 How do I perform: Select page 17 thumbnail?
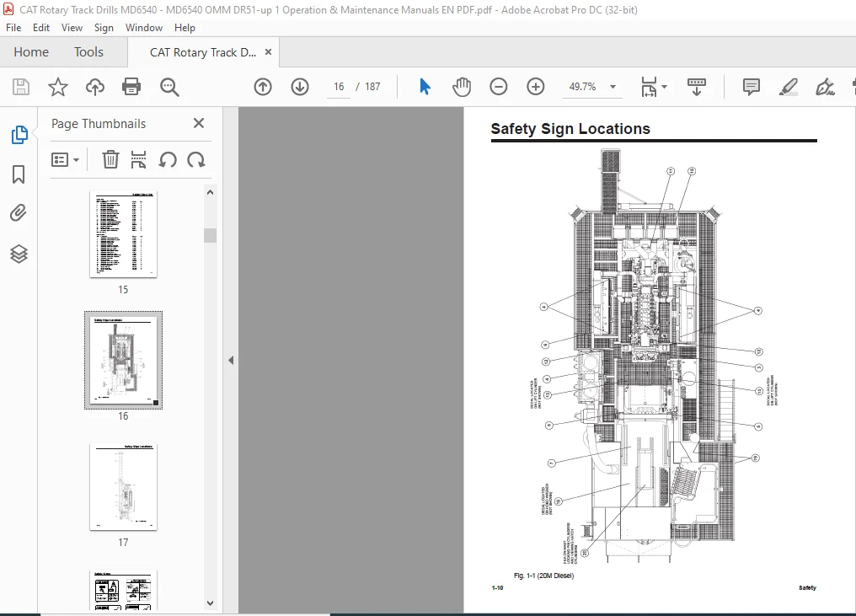[x=123, y=486]
